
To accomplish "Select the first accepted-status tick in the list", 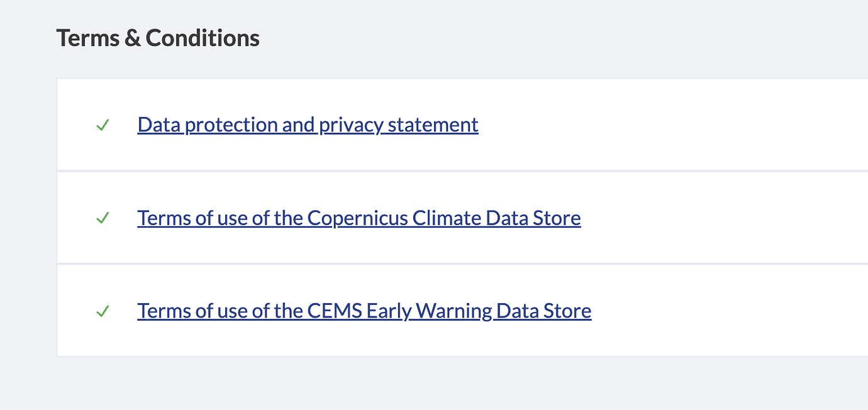I will (x=103, y=125).
